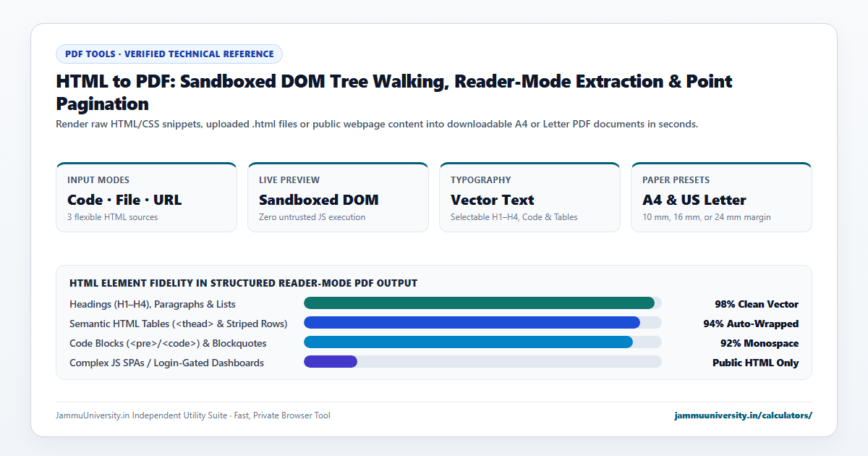Select the Live Preview card label
868x456 pixels.
tap(289, 180)
